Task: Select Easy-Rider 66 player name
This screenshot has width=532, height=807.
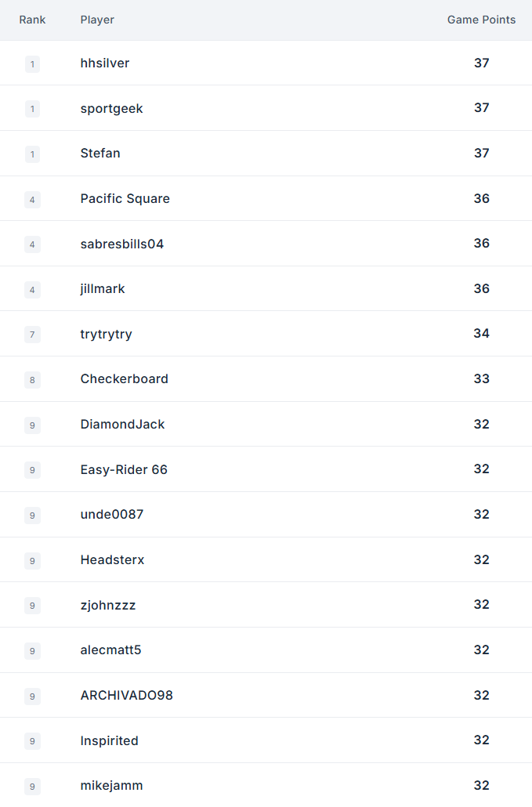Action: click(124, 469)
